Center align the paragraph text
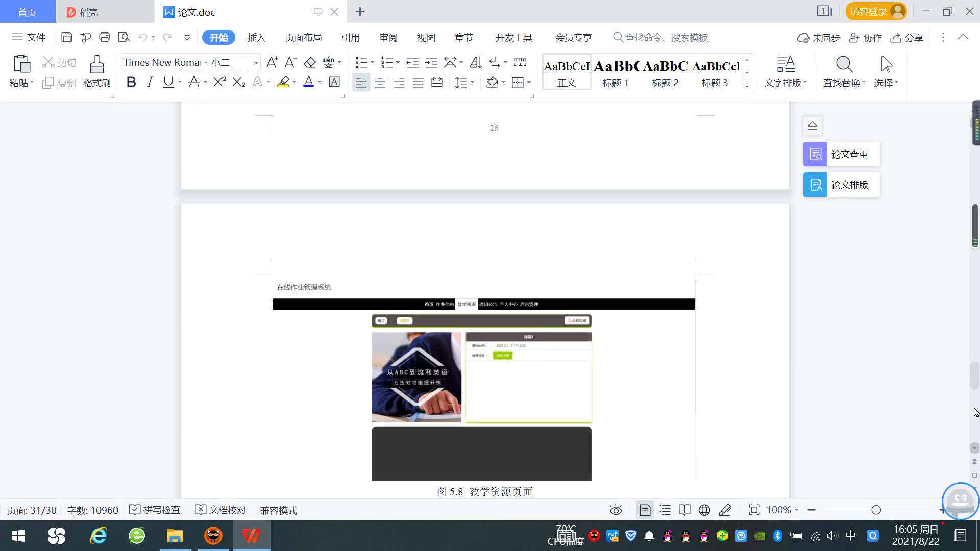 click(x=380, y=83)
